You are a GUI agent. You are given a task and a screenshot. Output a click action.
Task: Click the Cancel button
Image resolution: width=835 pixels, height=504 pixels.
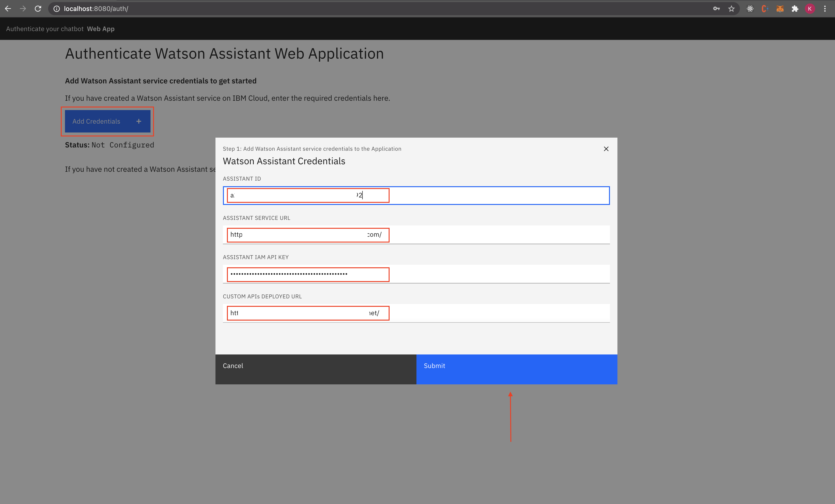pyautogui.click(x=315, y=369)
